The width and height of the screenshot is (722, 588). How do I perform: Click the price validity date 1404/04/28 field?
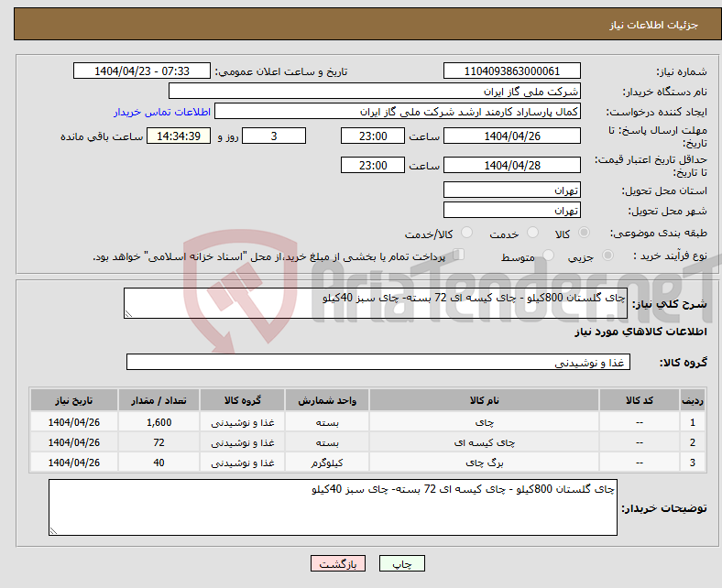coord(511,165)
